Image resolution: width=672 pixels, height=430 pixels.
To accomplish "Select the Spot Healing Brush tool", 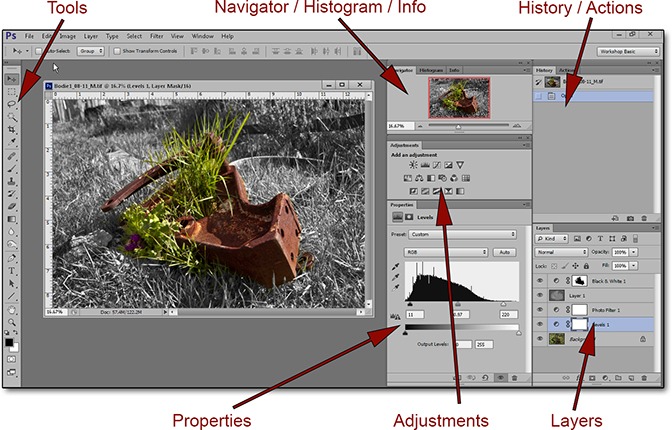I will [x=12, y=156].
